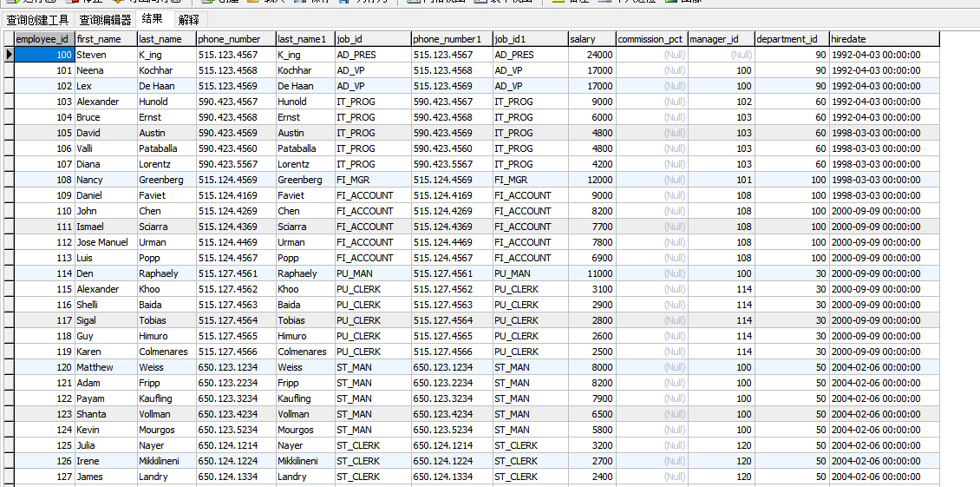
Task: Select the first_name cell Valli
Action: point(106,148)
